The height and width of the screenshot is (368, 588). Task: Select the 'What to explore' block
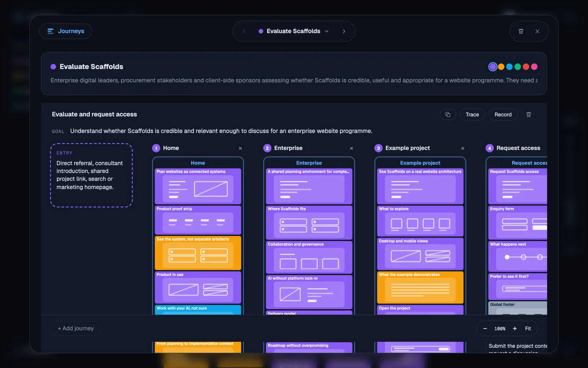(x=420, y=221)
